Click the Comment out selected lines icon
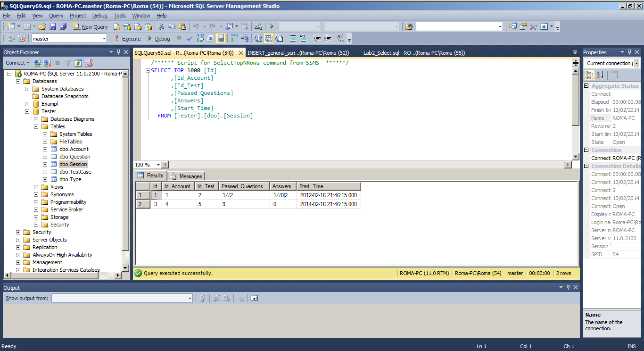This screenshot has width=644, height=351. coord(293,38)
